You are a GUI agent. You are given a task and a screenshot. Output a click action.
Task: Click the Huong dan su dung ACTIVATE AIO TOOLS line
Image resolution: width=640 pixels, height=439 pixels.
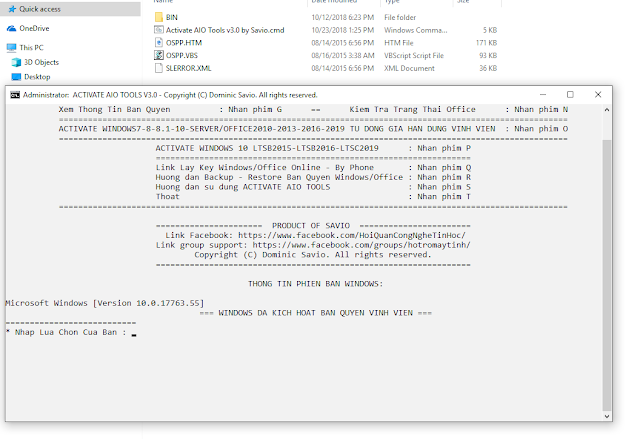pos(313,187)
